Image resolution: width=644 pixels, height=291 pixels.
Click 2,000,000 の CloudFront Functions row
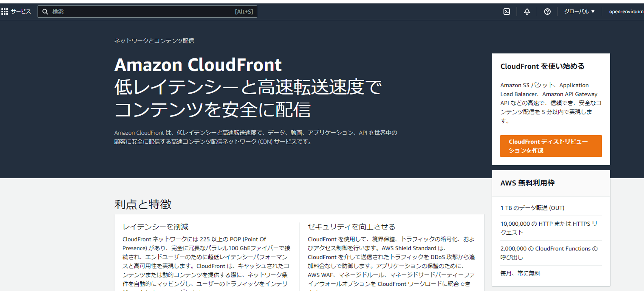point(549,253)
